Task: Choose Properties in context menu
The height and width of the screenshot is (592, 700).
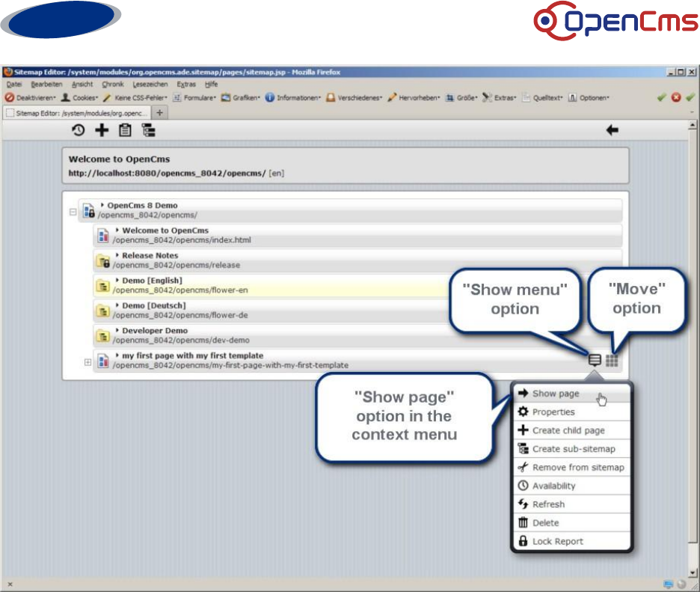Action: (572, 412)
